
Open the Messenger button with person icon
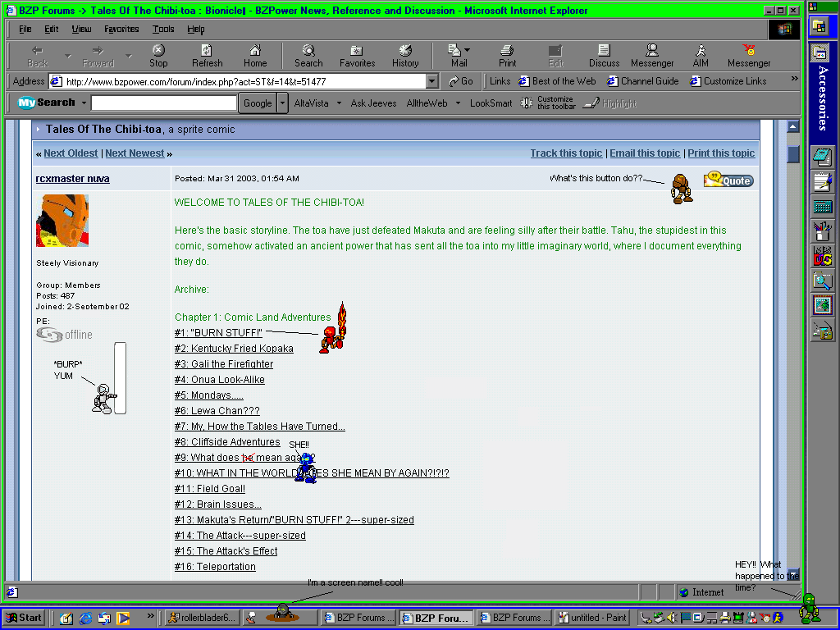[652, 57]
